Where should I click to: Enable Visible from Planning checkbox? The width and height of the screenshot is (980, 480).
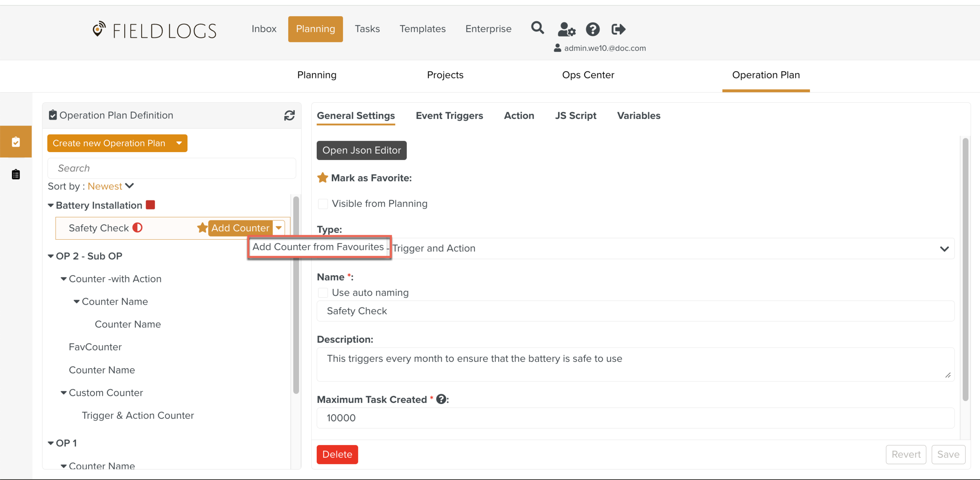click(x=323, y=204)
